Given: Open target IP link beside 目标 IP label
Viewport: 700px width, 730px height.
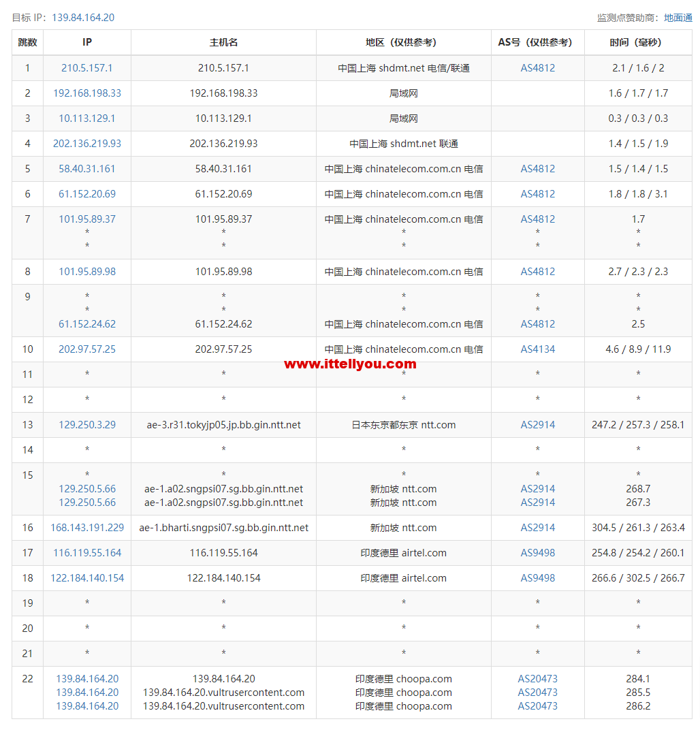Looking at the screenshot, I should click(83, 18).
